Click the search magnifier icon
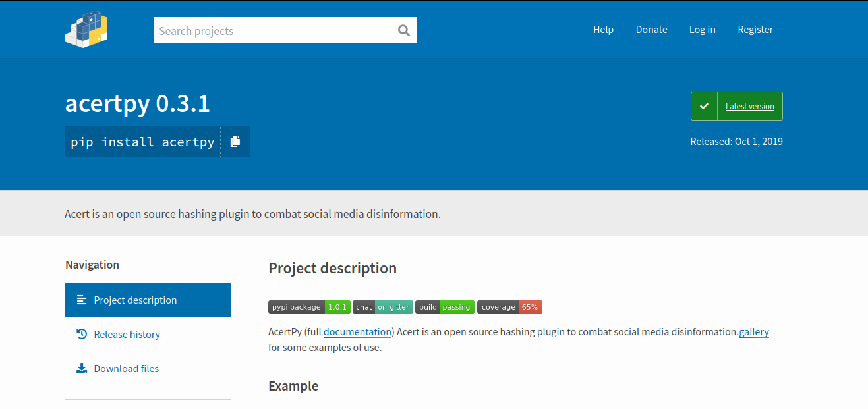 point(404,30)
